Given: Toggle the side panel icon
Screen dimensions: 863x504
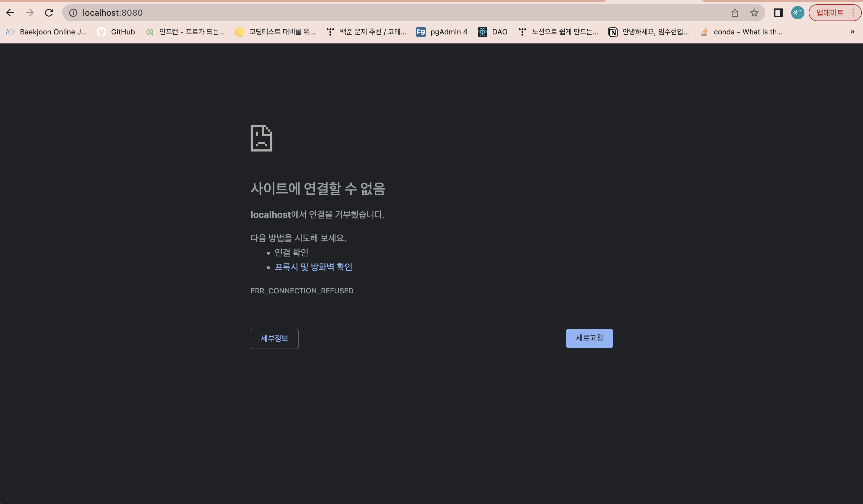Looking at the screenshot, I should click(x=778, y=13).
